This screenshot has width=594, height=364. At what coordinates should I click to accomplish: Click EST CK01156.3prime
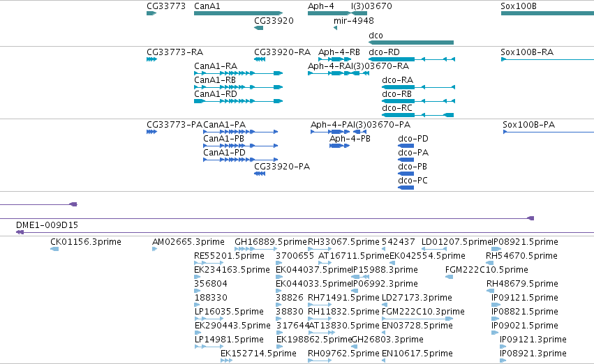point(86,242)
